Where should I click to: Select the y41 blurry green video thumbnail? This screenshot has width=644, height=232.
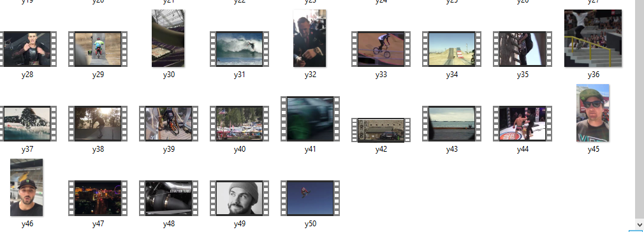(x=310, y=119)
